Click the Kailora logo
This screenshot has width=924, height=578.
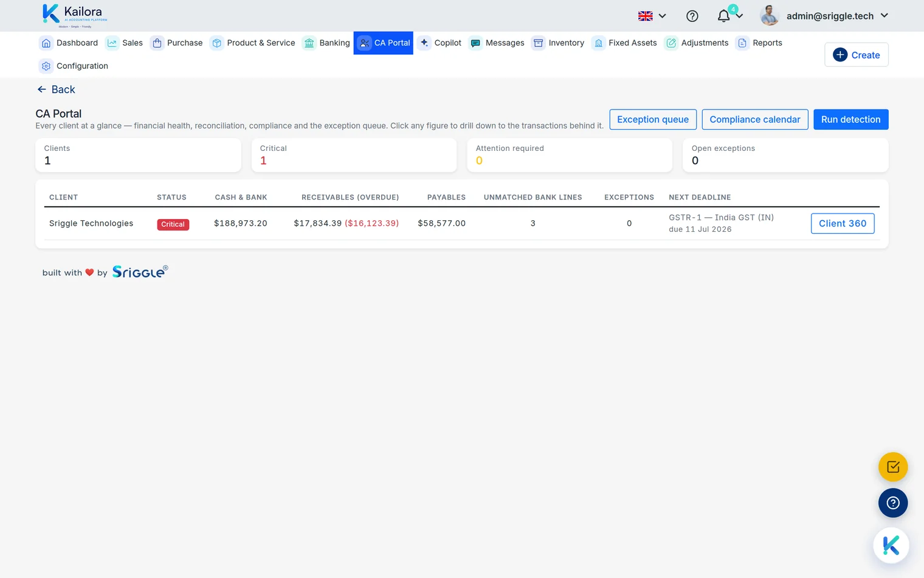click(75, 15)
